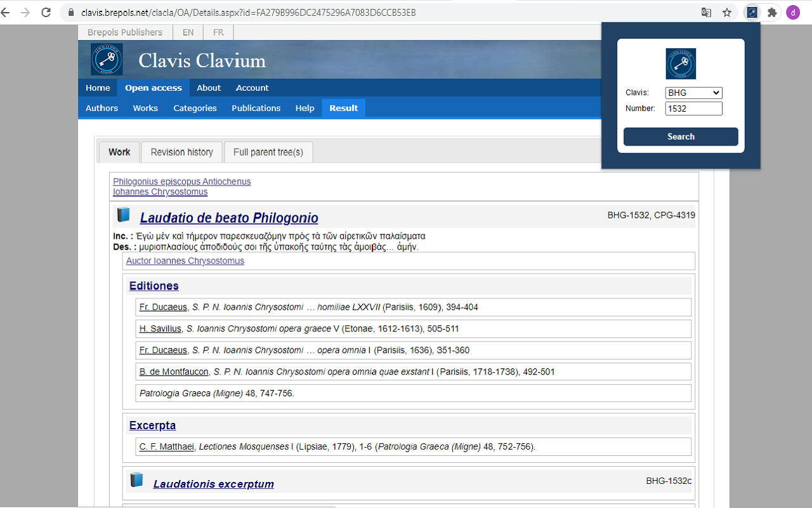Open the Iohannes Chrysostomus link

pos(160,192)
